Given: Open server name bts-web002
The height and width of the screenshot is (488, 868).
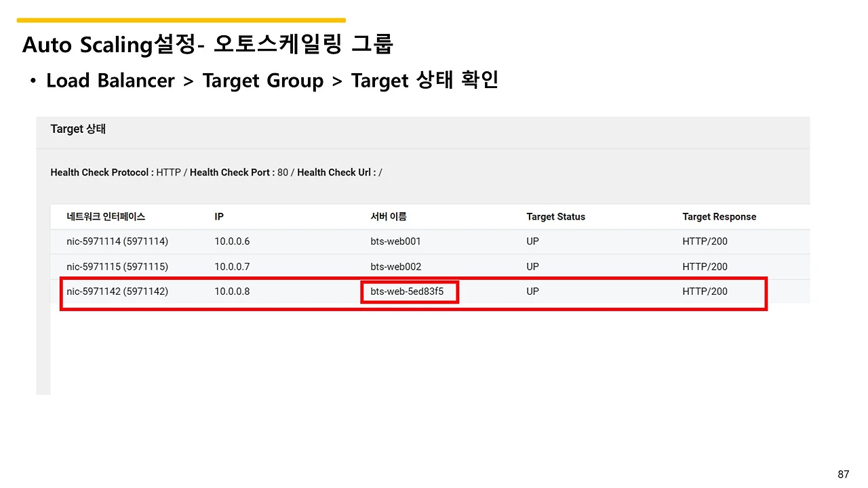Looking at the screenshot, I should (395, 266).
